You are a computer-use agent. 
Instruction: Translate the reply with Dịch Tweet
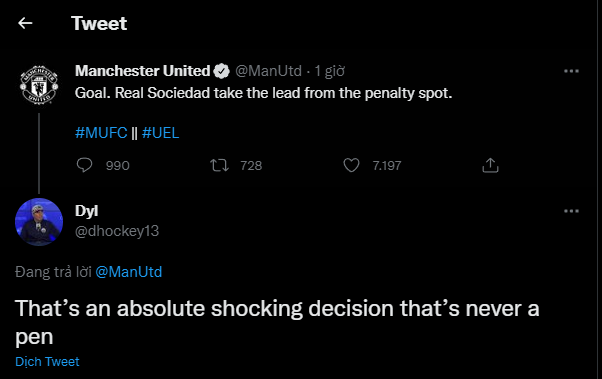[x=47, y=362]
